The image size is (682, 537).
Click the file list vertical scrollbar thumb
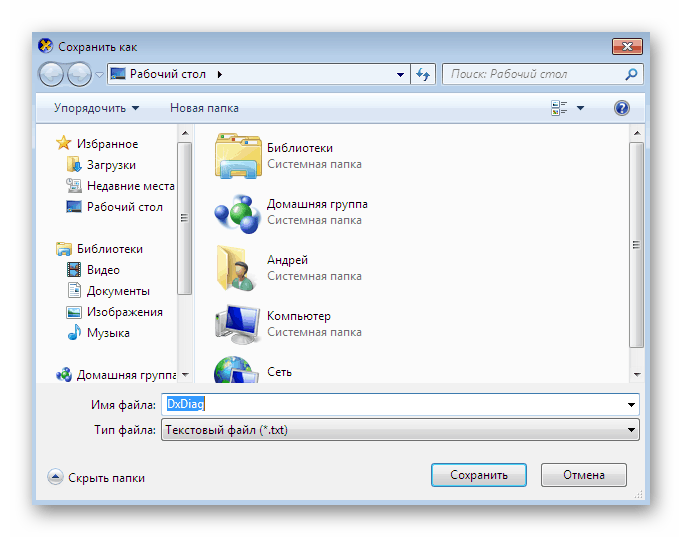[x=637, y=245]
